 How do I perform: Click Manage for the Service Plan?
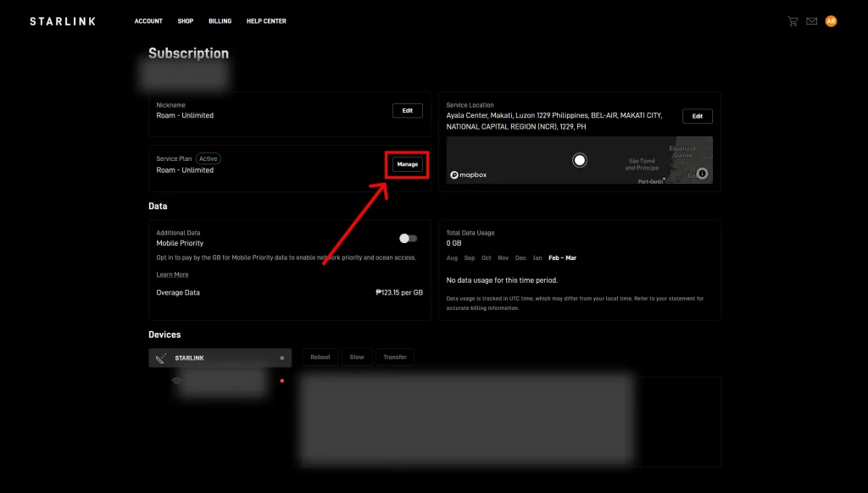click(x=408, y=164)
